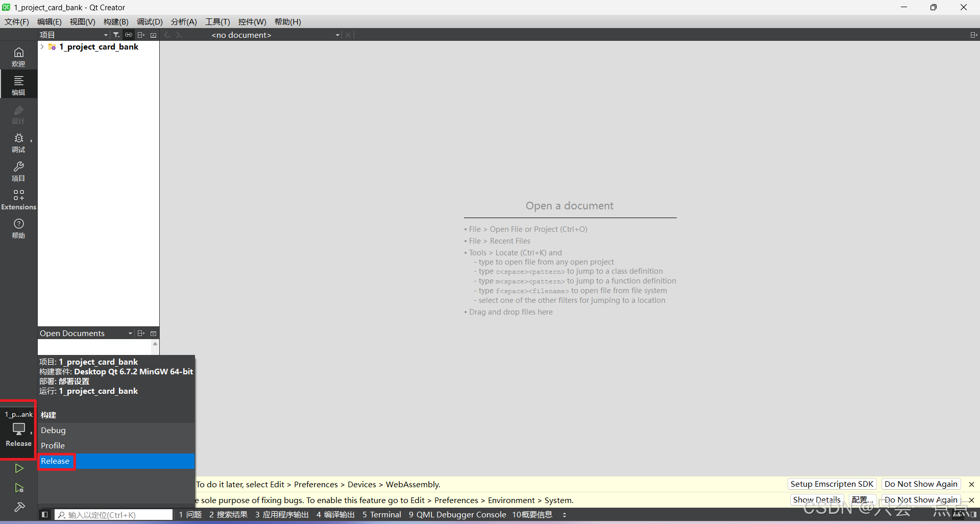Click Setup Emscripten SDK button

point(832,484)
